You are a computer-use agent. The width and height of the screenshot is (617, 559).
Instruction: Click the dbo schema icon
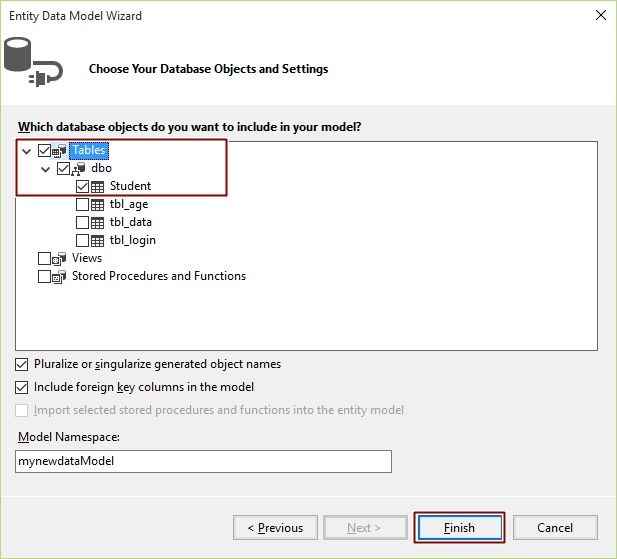pyautogui.click(x=78, y=169)
